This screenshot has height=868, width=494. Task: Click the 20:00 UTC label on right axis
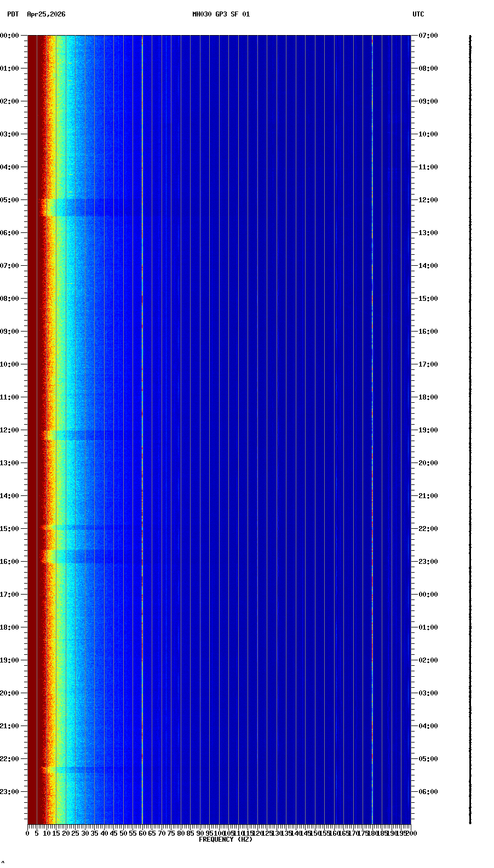pyautogui.click(x=428, y=463)
